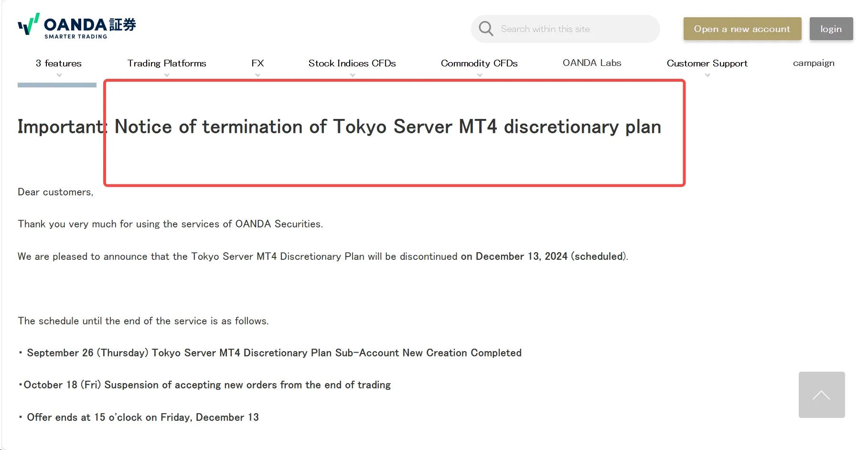
Task: Open the FX menu
Action: tap(257, 63)
